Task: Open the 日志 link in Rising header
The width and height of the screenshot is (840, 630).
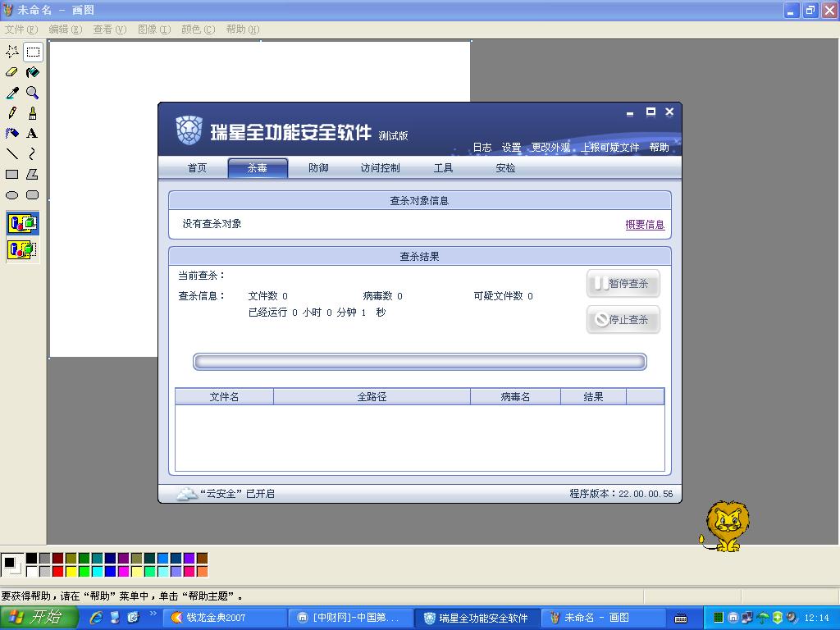Action: coord(482,148)
